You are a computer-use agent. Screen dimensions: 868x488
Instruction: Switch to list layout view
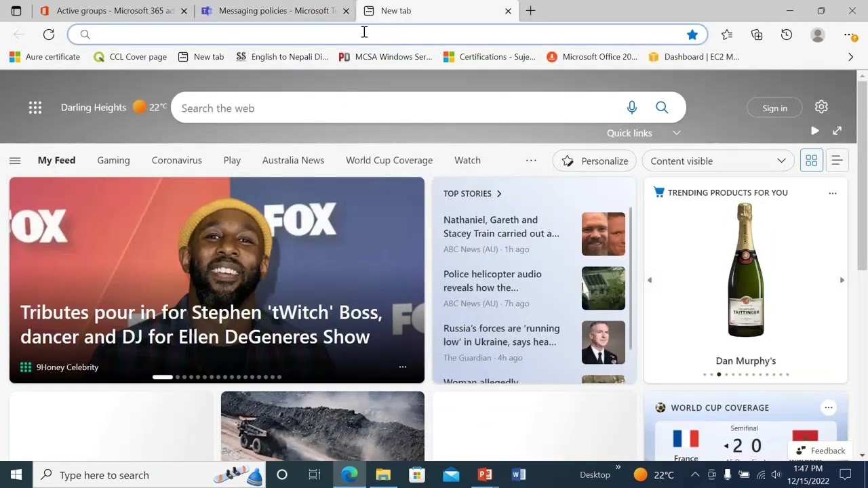point(837,161)
